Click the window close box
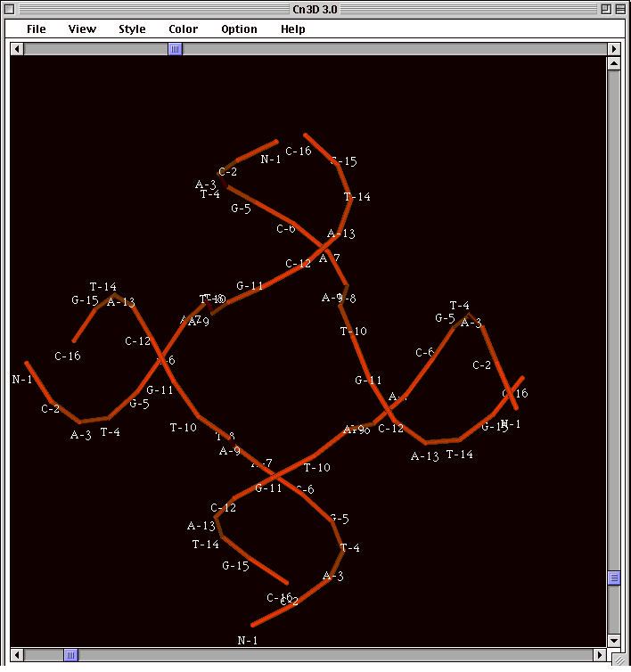This screenshot has height=672, width=631. (x=10, y=9)
